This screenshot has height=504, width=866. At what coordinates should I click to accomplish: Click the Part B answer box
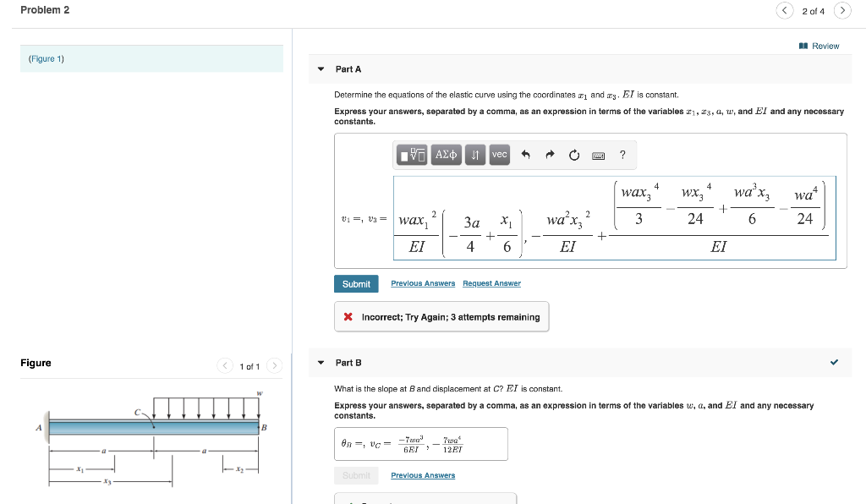(421, 444)
